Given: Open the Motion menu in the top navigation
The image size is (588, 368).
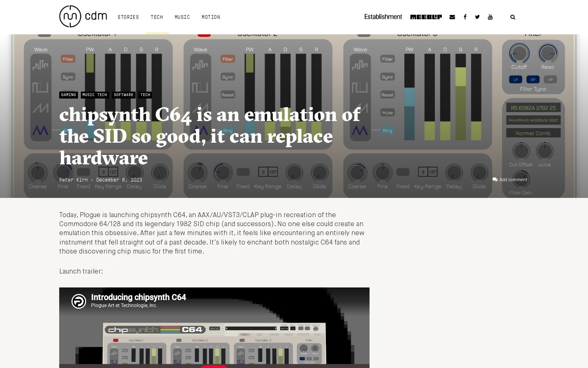Looking at the screenshot, I should [x=211, y=17].
